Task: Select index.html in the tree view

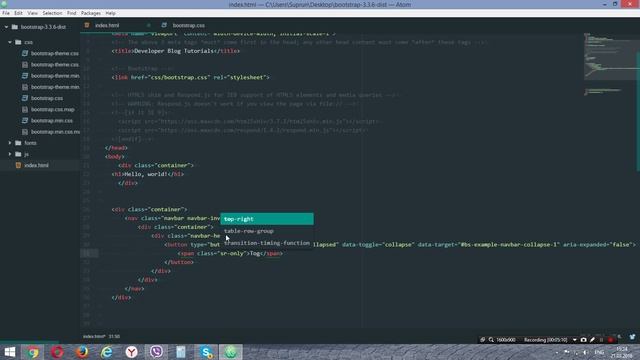Action: (x=36, y=165)
